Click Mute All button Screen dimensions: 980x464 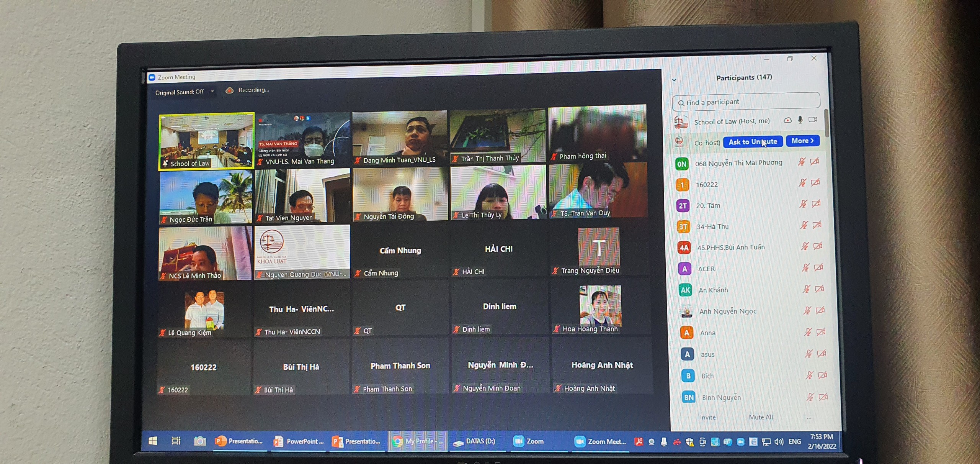click(760, 417)
